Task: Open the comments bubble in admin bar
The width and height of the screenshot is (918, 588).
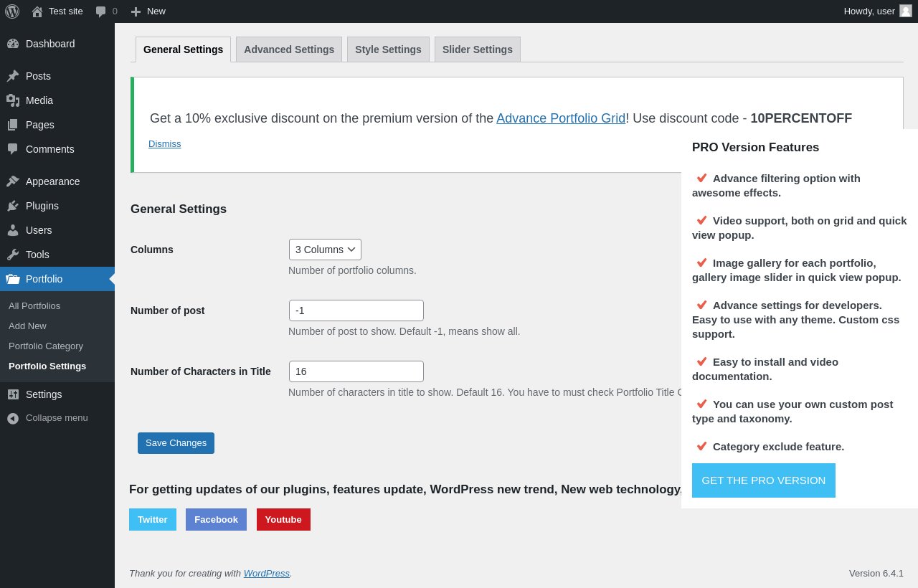Action: (x=101, y=11)
